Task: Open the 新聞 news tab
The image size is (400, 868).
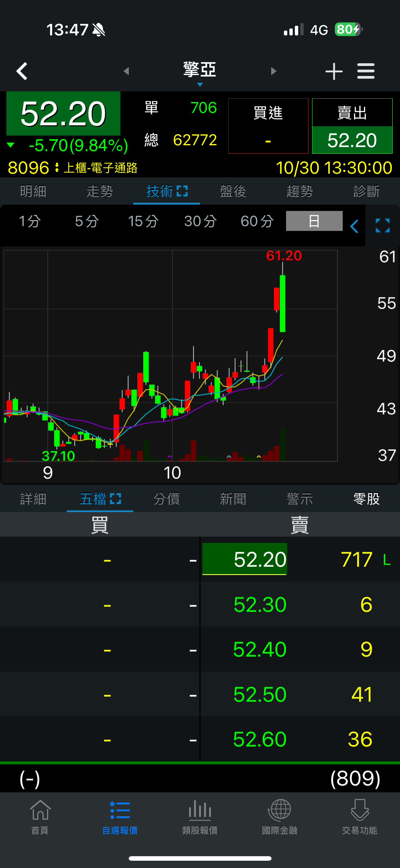Action: 233,499
